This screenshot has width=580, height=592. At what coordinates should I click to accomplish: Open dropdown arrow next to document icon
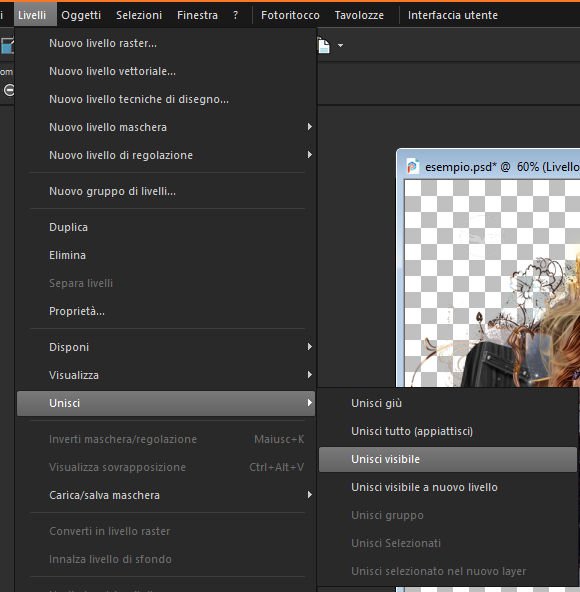[x=340, y=46]
